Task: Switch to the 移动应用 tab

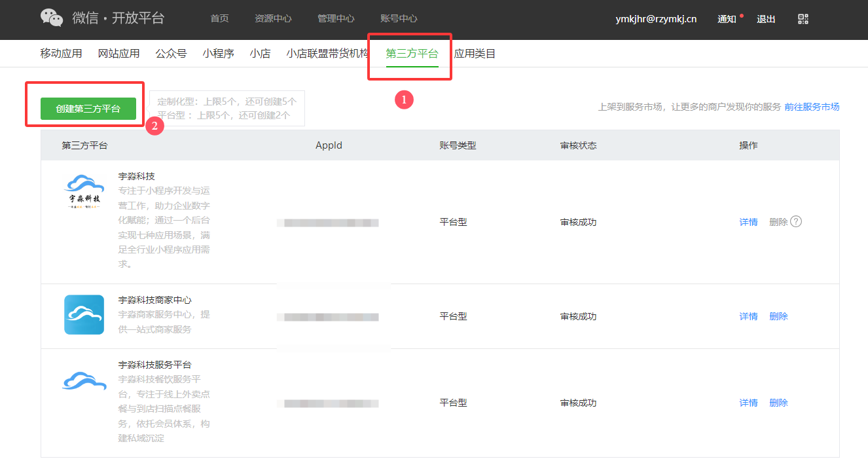Action: click(x=61, y=54)
